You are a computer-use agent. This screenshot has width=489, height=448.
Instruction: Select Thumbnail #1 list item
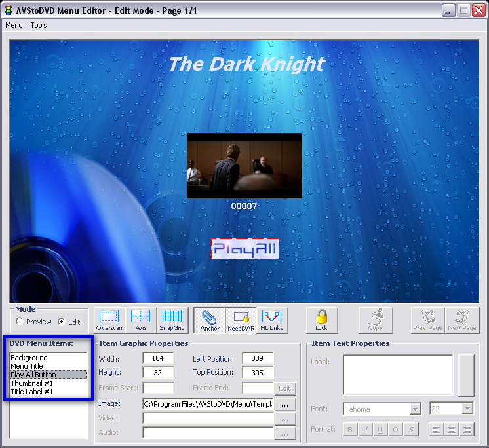[49, 383]
